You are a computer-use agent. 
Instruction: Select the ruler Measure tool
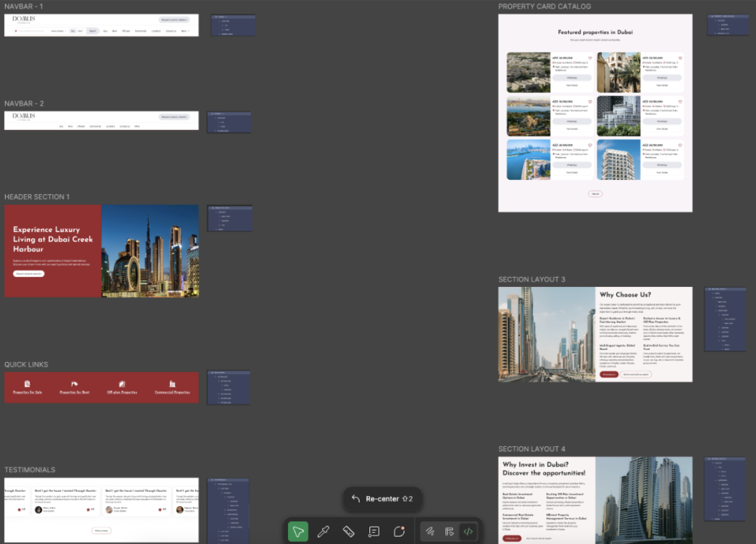tap(349, 531)
